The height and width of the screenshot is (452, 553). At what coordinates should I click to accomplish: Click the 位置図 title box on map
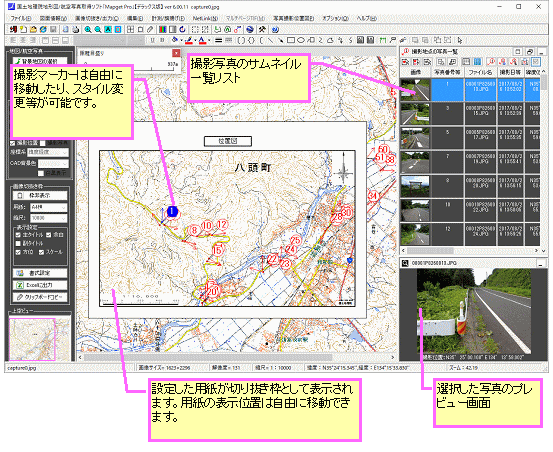(228, 141)
